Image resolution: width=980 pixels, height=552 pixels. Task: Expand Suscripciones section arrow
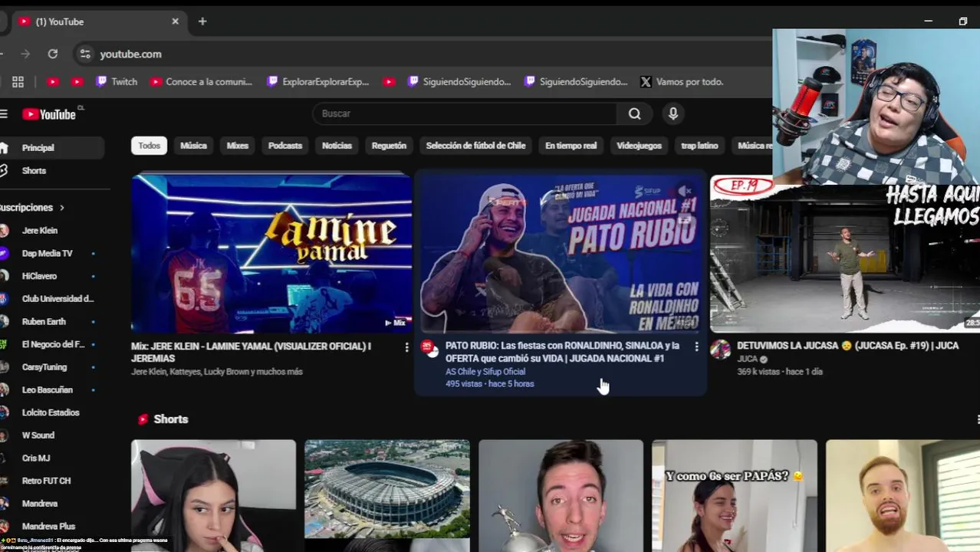point(62,207)
